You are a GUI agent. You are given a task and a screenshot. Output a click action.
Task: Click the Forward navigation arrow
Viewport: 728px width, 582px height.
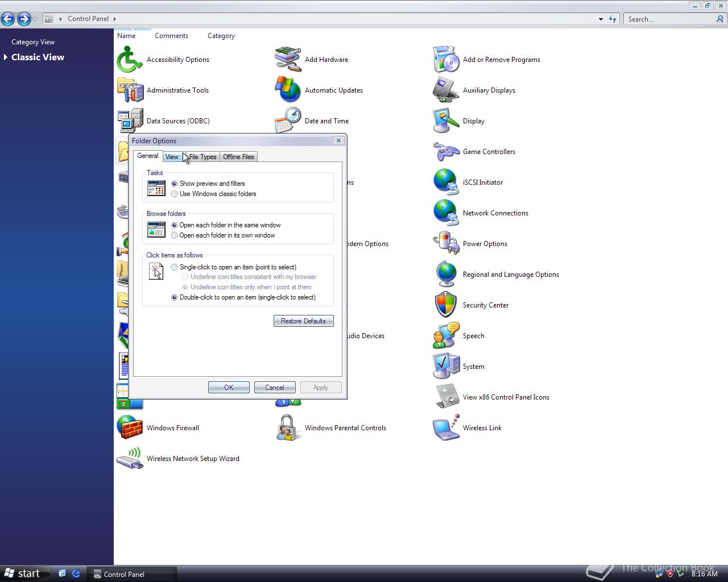coord(24,19)
